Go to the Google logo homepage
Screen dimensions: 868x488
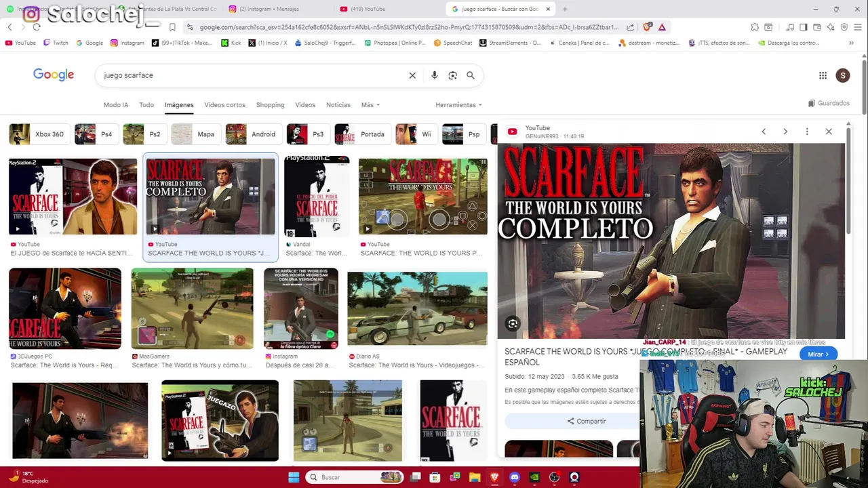[54, 75]
